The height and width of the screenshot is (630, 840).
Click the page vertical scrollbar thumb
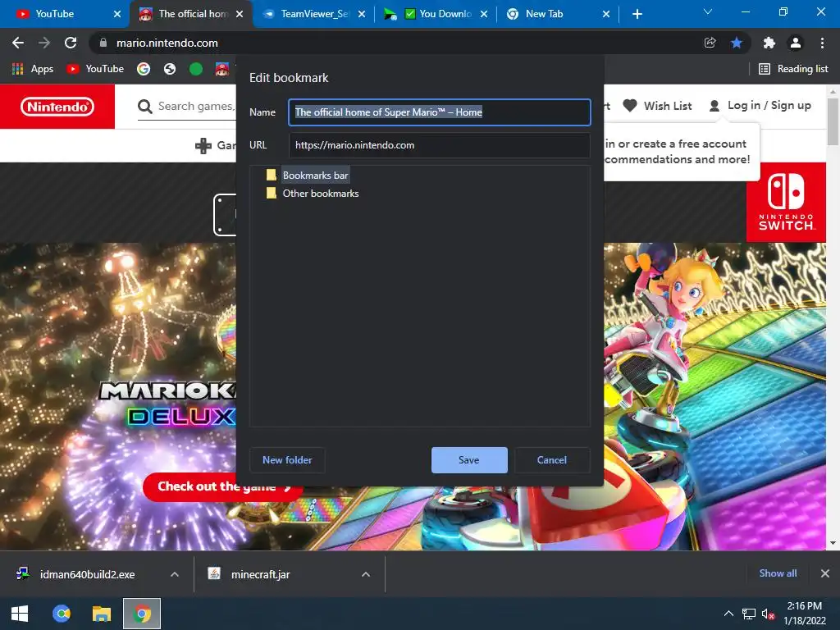tap(833, 121)
